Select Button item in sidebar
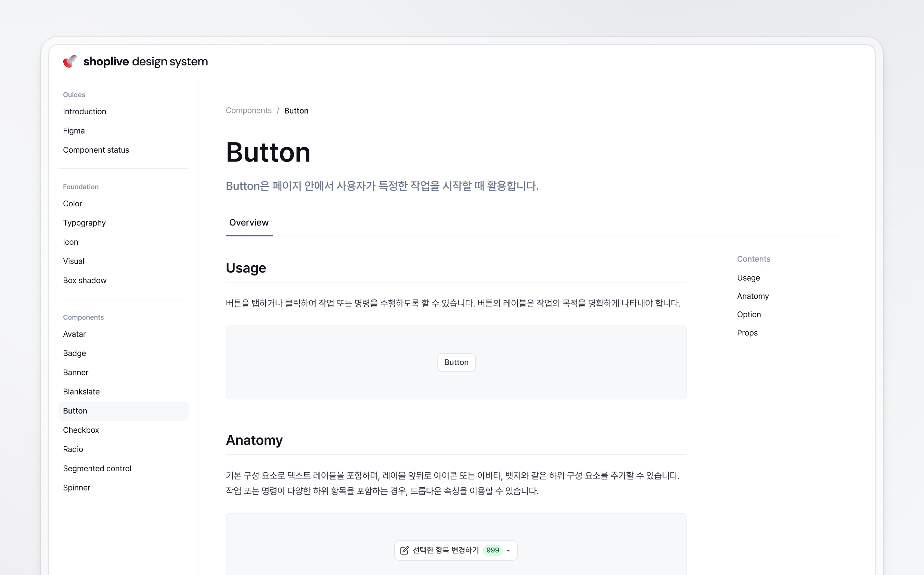The image size is (924, 575). pyautogui.click(x=75, y=411)
